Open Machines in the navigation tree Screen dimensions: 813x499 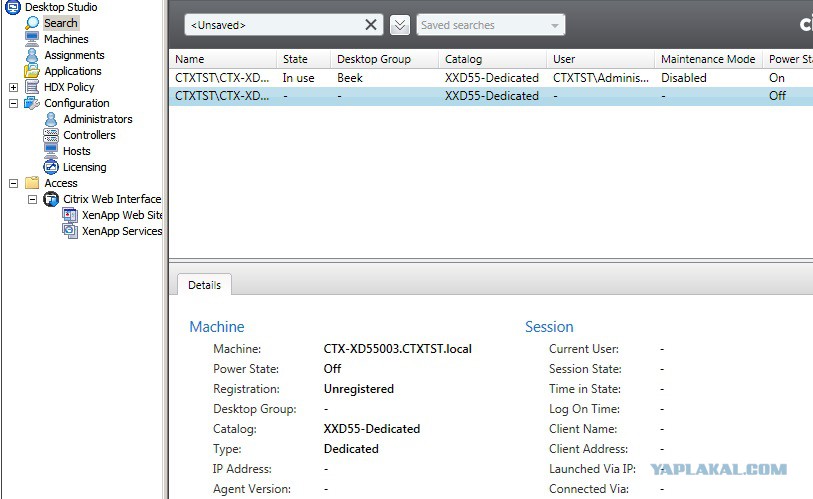click(x=66, y=39)
